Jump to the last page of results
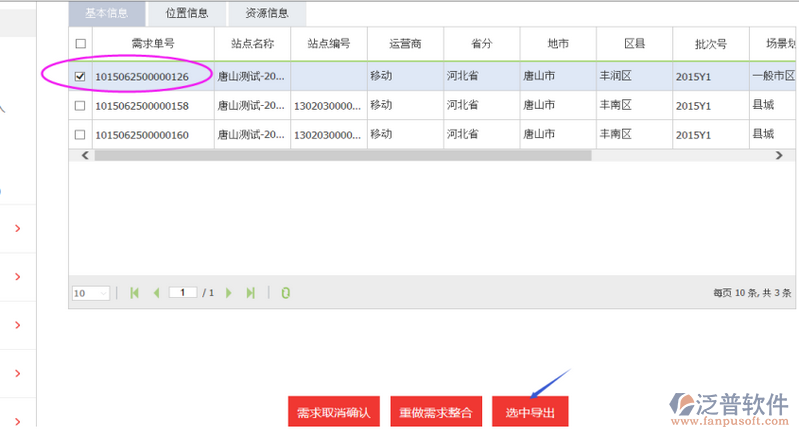 click(x=250, y=293)
